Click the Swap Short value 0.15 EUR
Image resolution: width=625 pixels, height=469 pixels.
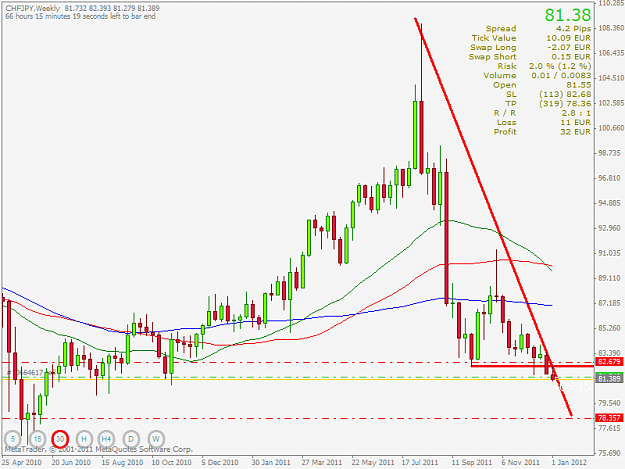click(x=571, y=57)
